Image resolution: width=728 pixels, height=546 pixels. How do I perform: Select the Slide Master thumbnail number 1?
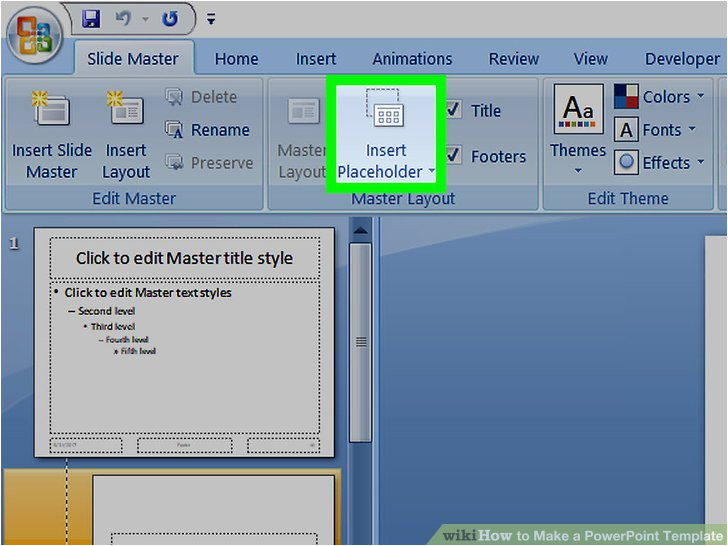tap(185, 342)
